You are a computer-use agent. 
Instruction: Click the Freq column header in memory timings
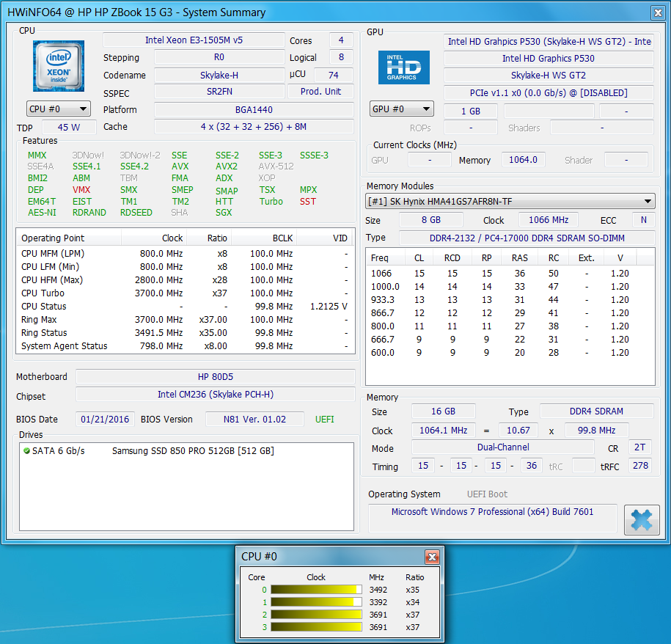[386, 258]
